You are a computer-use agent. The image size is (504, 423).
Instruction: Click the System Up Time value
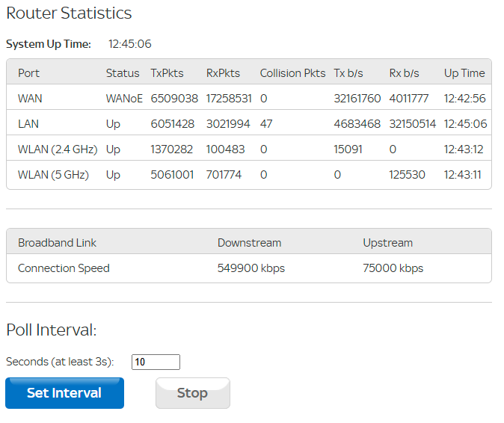[x=130, y=44]
